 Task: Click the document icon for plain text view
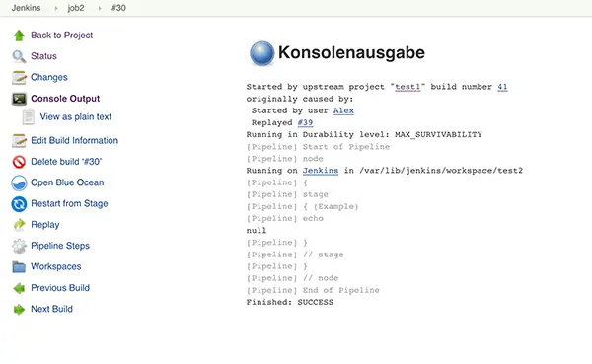click(x=29, y=117)
